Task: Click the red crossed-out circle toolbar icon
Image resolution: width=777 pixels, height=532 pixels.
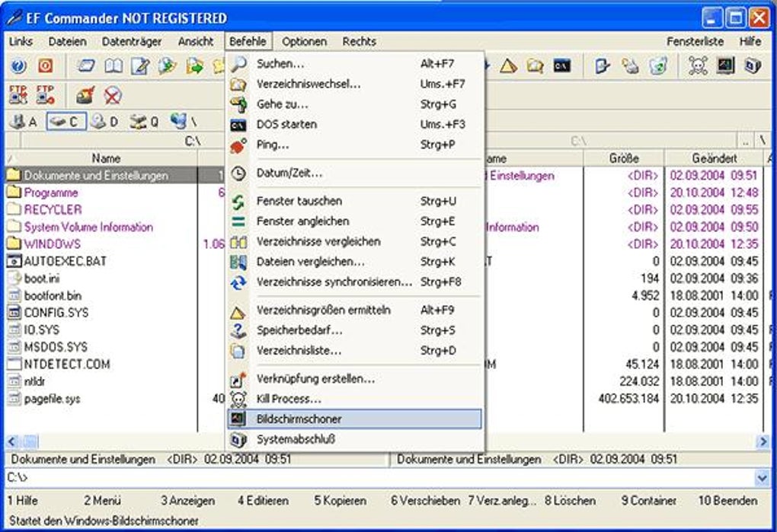Action: [113, 94]
